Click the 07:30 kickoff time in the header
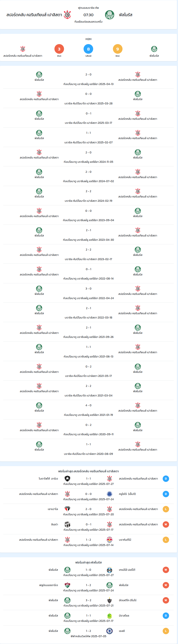The image size is (178, 644). coord(88,15)
